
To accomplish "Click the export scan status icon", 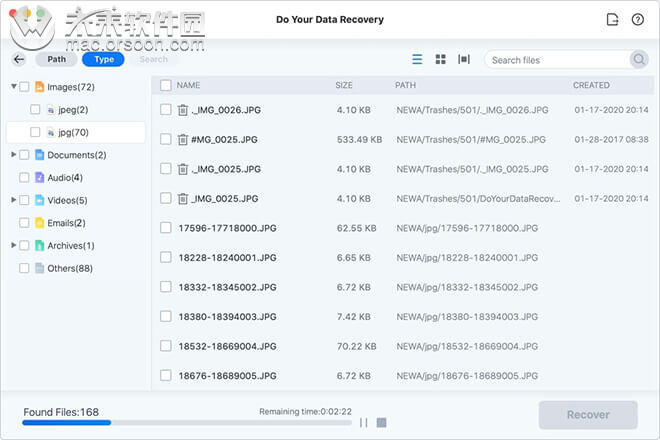I will tap(612, 19).
